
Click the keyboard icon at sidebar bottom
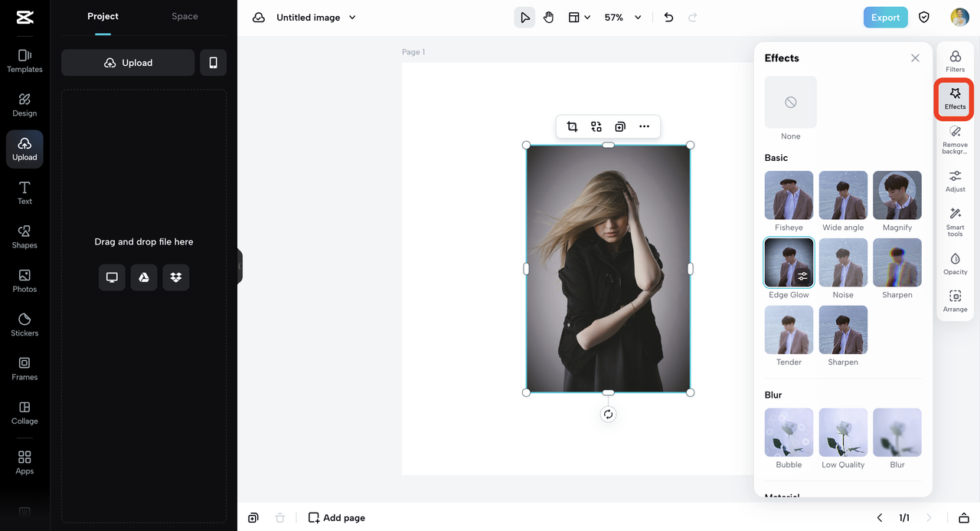(x=24, y=511)
